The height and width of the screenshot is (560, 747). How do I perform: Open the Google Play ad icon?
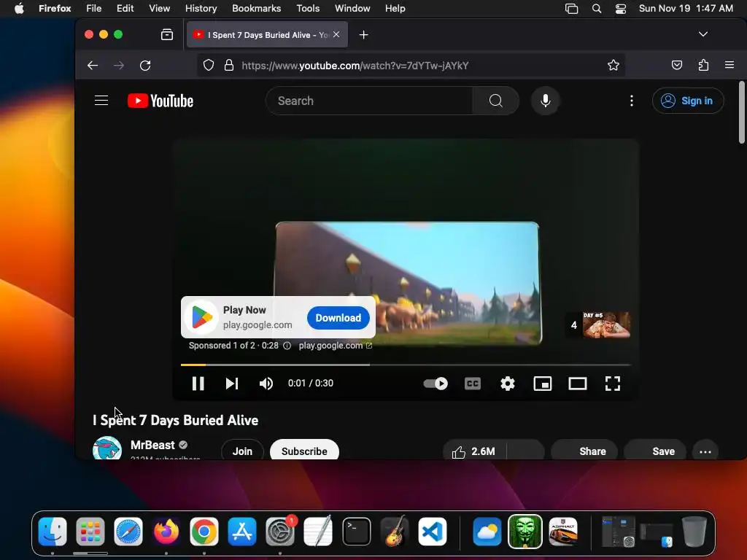point(202,317)
